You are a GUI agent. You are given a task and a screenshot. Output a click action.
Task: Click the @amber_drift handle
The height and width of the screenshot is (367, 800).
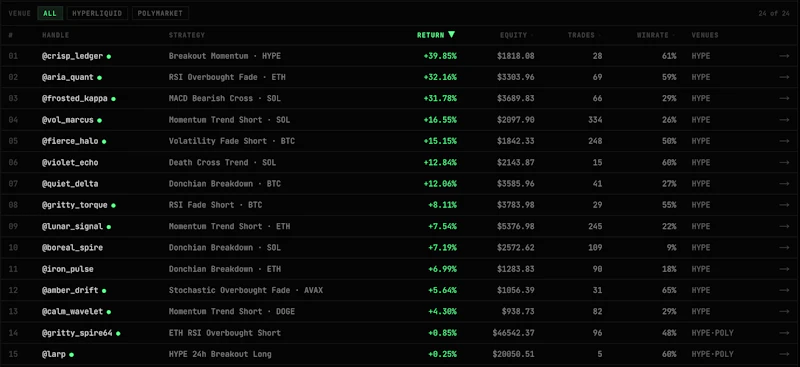[70, 290]
